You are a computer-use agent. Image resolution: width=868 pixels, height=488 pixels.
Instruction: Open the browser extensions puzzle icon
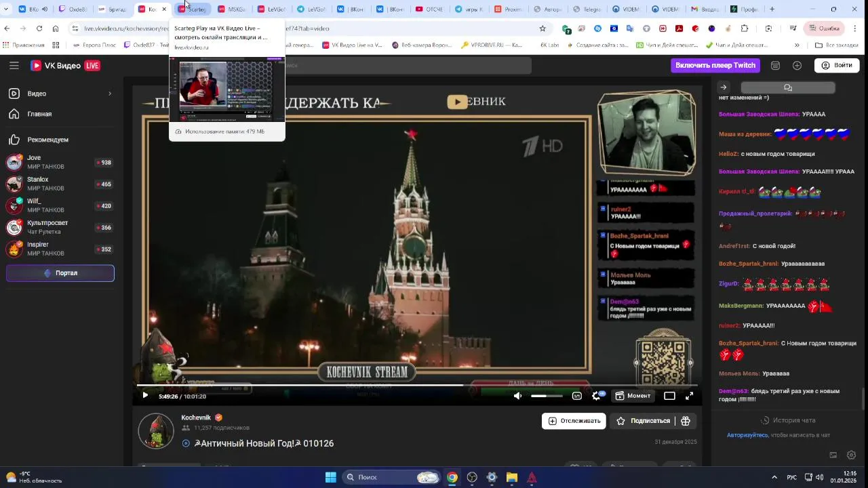click(744, 28)
